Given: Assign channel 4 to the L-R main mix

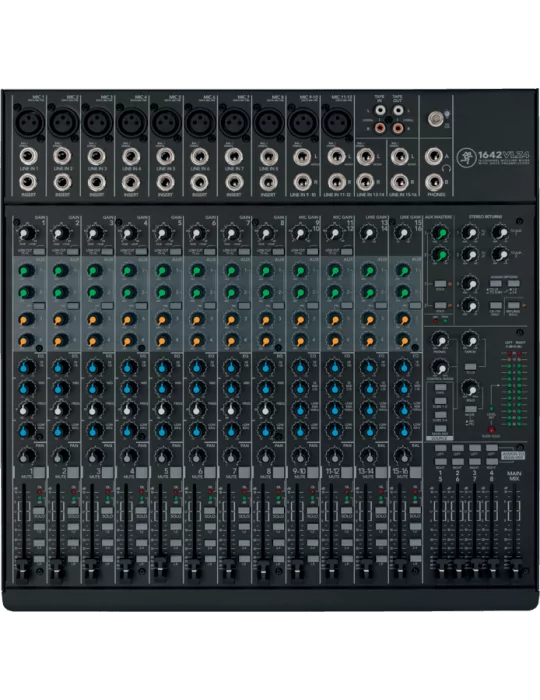Looking at the screenshot, I should (141, 559).
